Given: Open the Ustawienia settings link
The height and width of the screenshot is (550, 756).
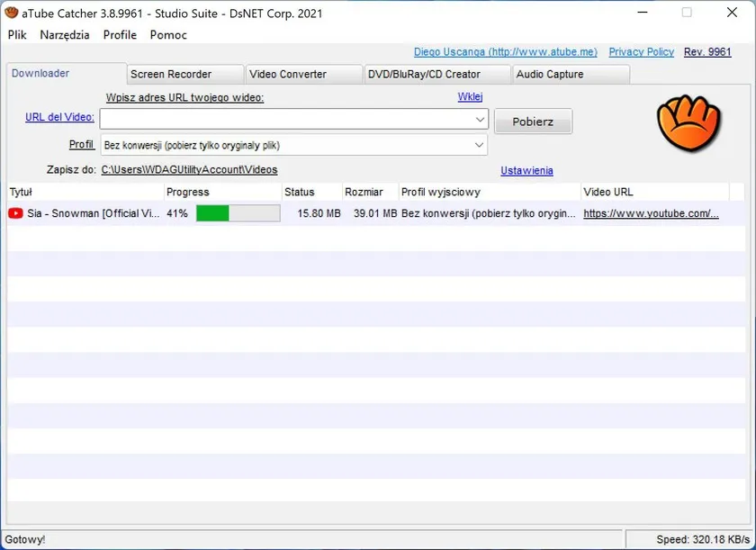Looking at the screenshot, I should pos(526,170).
